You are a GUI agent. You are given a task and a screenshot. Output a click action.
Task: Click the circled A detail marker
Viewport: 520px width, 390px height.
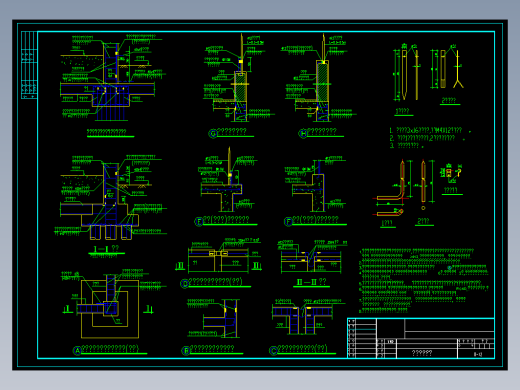tap(77, 350)
